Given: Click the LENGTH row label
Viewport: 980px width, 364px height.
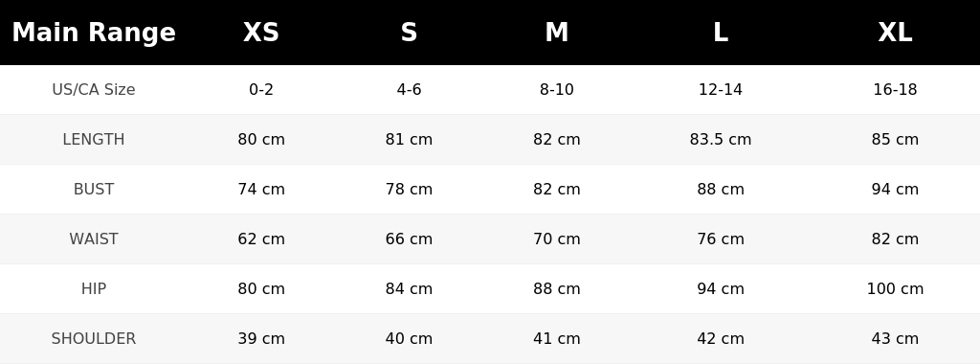Looking at the screenshot, I should pyautogui.click(x=94, y=140).
